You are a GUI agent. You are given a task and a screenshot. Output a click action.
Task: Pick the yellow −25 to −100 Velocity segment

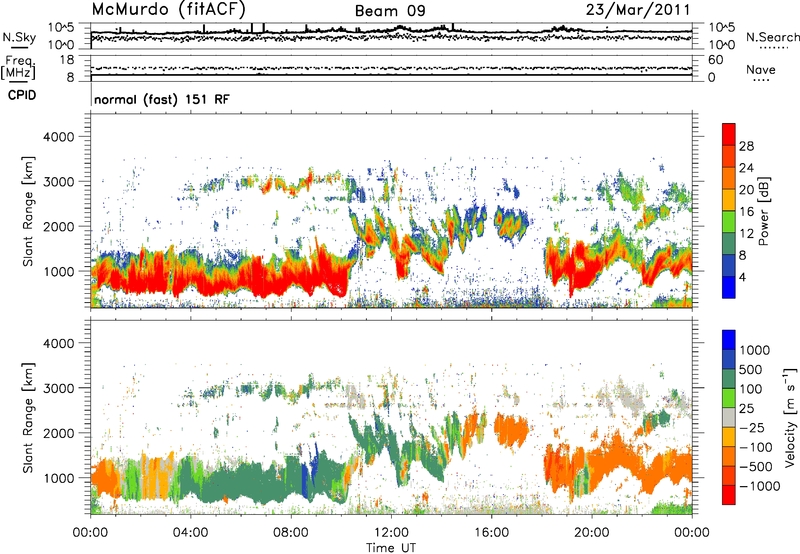point(729,437)
